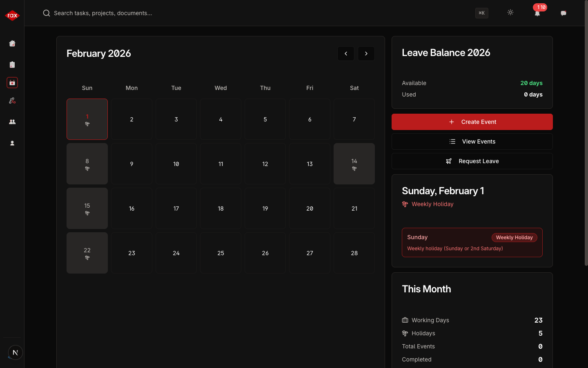
Task: Select the Calendar icon in sidebar
Action: coord(12,83)
